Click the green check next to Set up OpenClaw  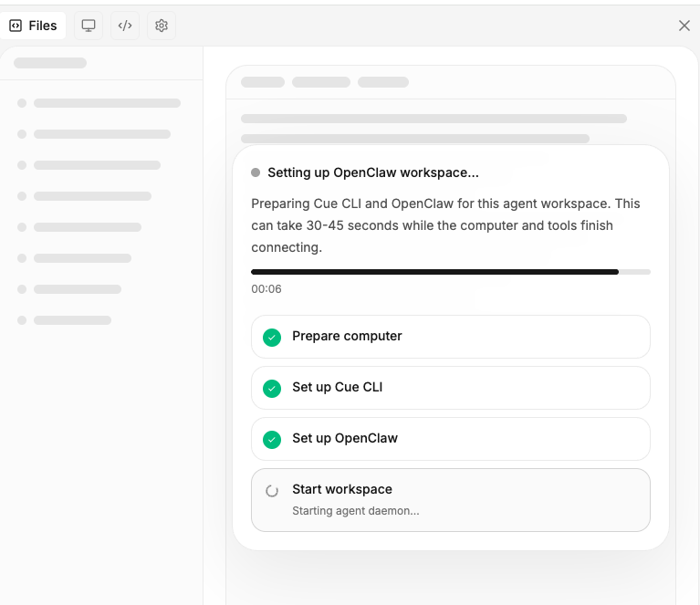[x=272, y=439]
